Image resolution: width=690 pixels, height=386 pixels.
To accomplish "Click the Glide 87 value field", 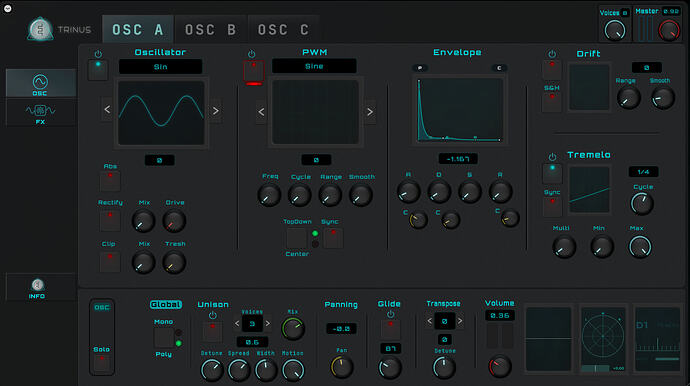I will pos(390,349).
